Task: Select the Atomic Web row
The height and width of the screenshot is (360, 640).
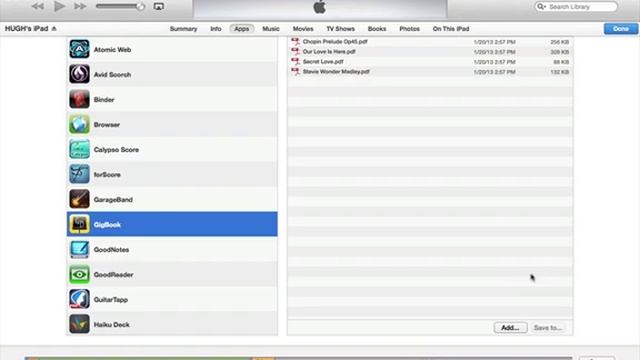Action: coord(172,49)
